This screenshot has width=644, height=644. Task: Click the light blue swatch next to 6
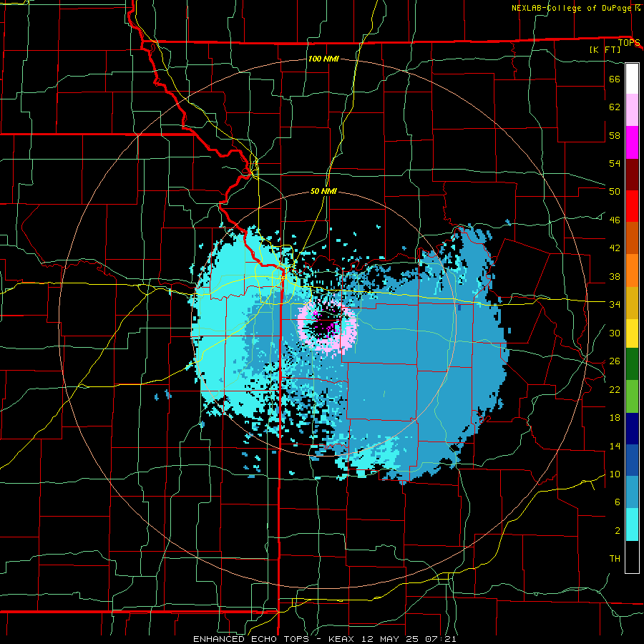coord(632,492)
